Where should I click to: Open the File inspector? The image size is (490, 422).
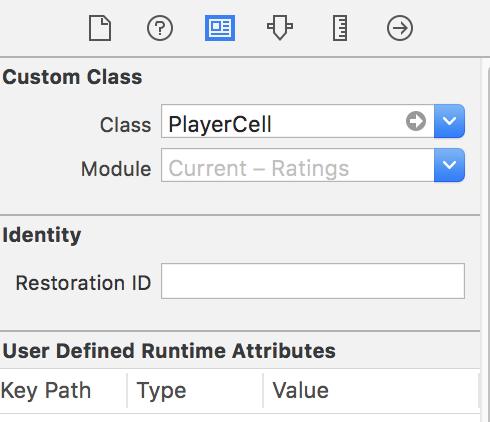100,28
